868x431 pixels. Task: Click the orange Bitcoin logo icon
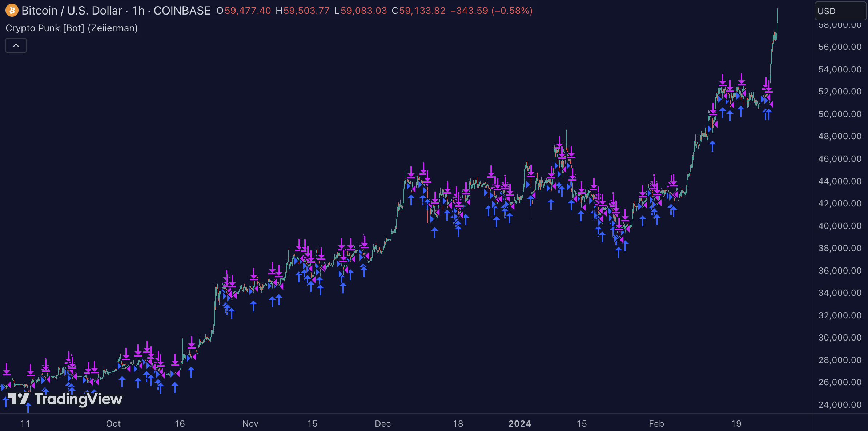pyautogui.click(x=12, y=11)
